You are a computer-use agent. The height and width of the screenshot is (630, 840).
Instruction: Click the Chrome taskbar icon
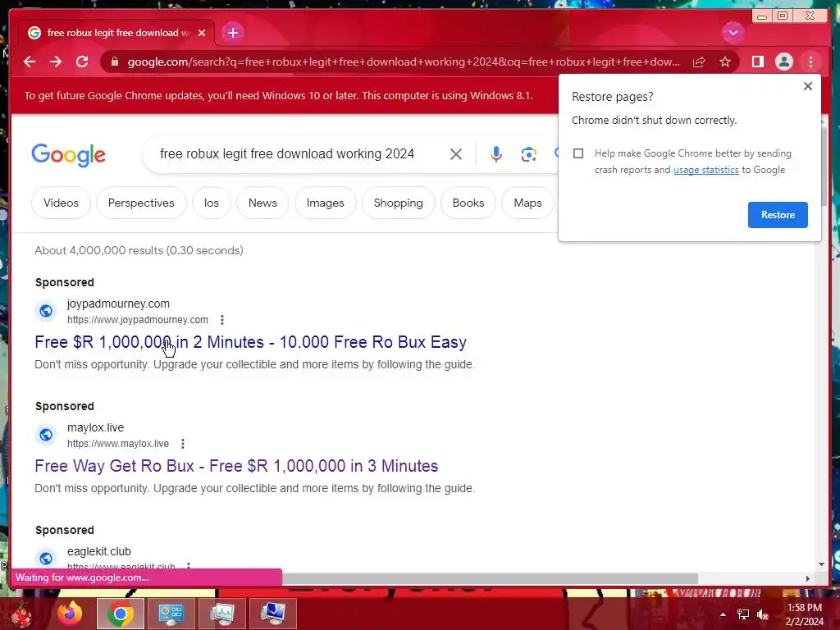click(x=121, y=614)
